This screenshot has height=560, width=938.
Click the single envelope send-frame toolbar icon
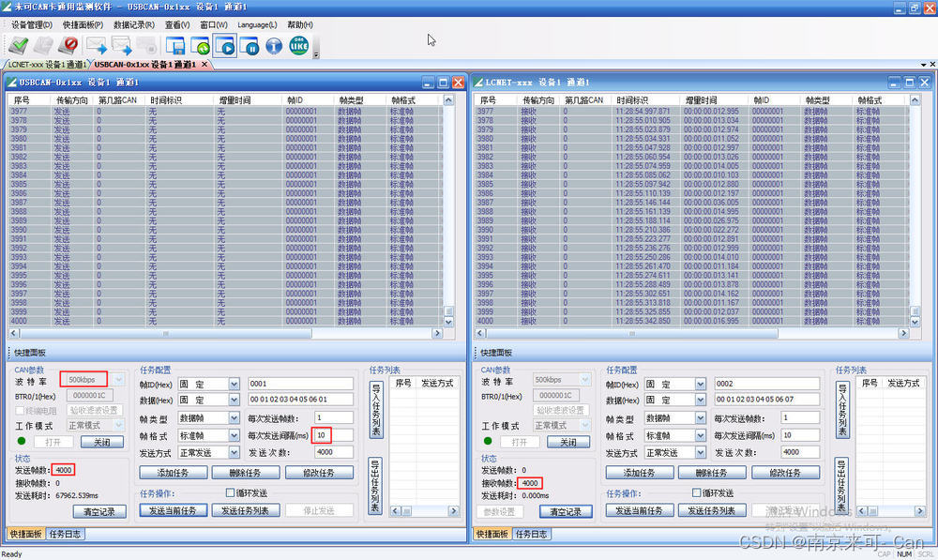pyautogui.click(x=96, y=45)
